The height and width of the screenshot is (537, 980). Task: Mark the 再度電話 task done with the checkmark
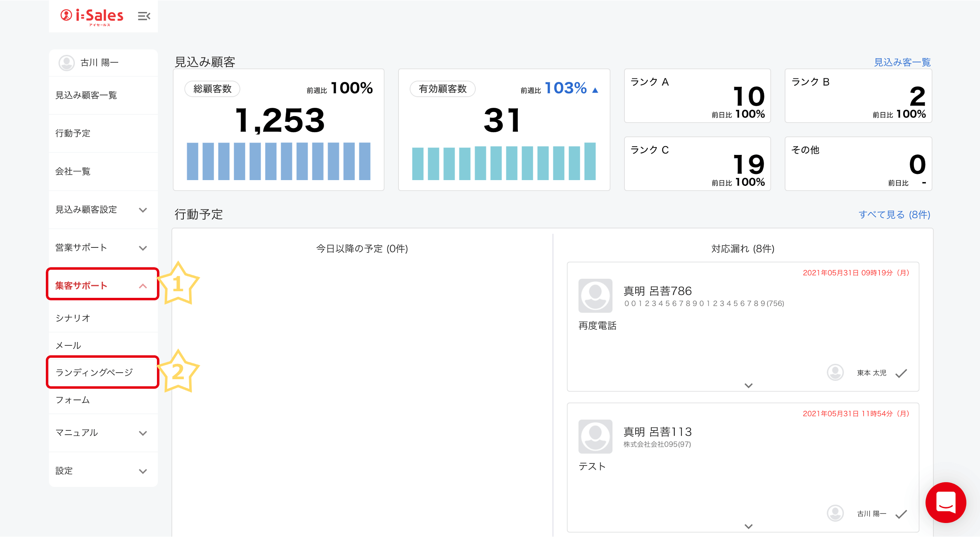[x=901, y=373]
